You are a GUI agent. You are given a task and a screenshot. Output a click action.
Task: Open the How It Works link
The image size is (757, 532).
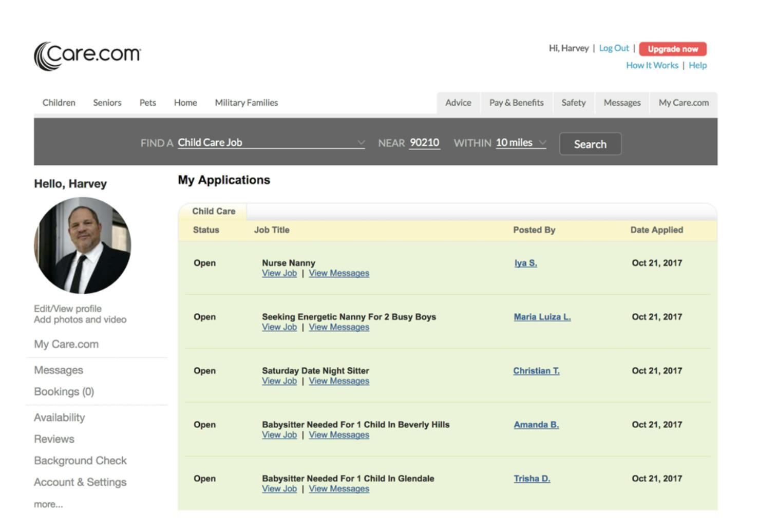coord(652,65)
